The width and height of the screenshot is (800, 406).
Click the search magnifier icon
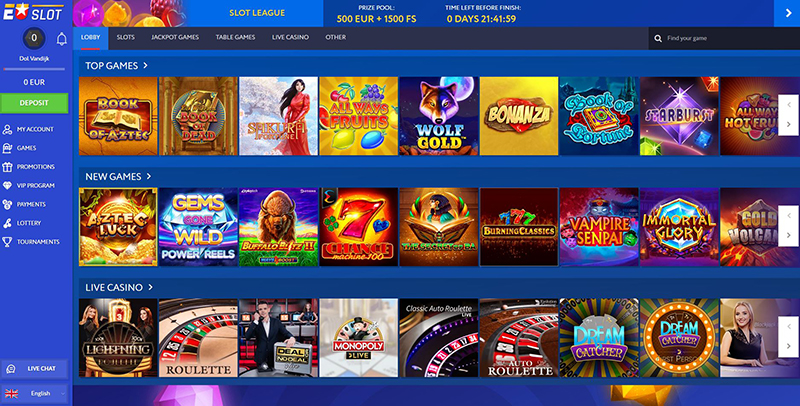[x=658, y=38]
